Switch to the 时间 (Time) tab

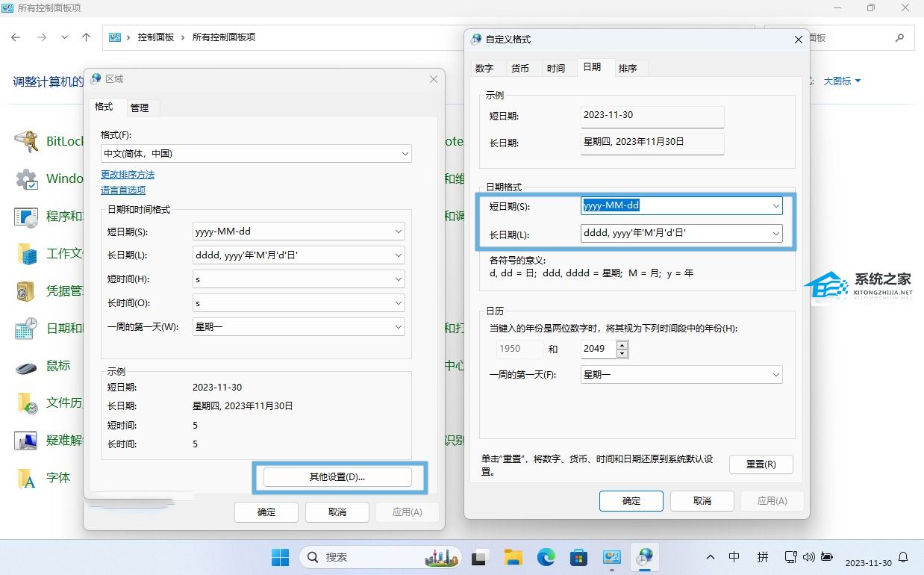point(556,68)
